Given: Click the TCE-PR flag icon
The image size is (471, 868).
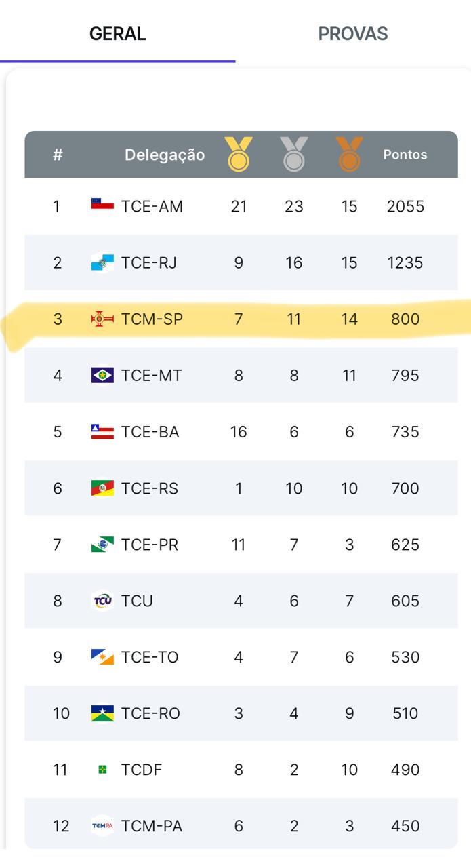Looking at the screenshot, I should (102, 544).
